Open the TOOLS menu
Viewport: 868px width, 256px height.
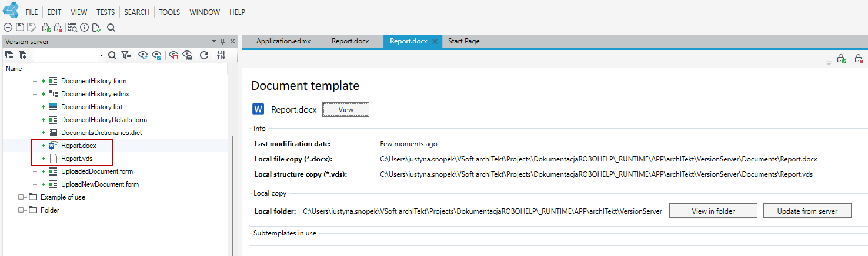coord(169,12)
